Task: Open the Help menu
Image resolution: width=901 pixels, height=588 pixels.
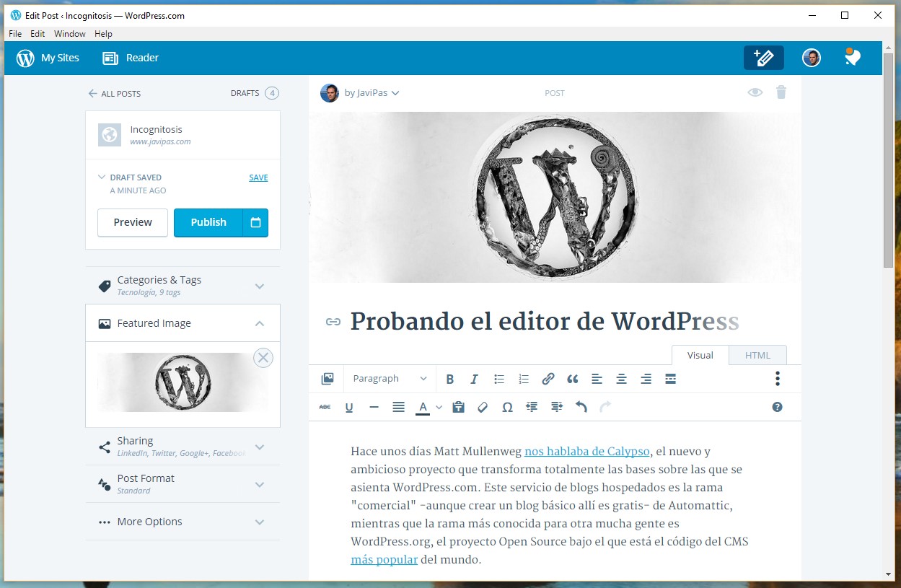Action: (103, 34)
